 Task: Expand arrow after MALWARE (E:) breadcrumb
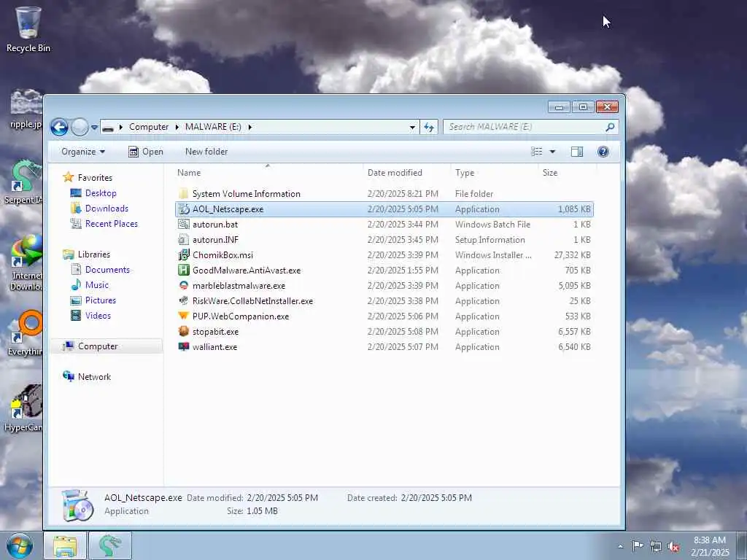coord(249,127)
